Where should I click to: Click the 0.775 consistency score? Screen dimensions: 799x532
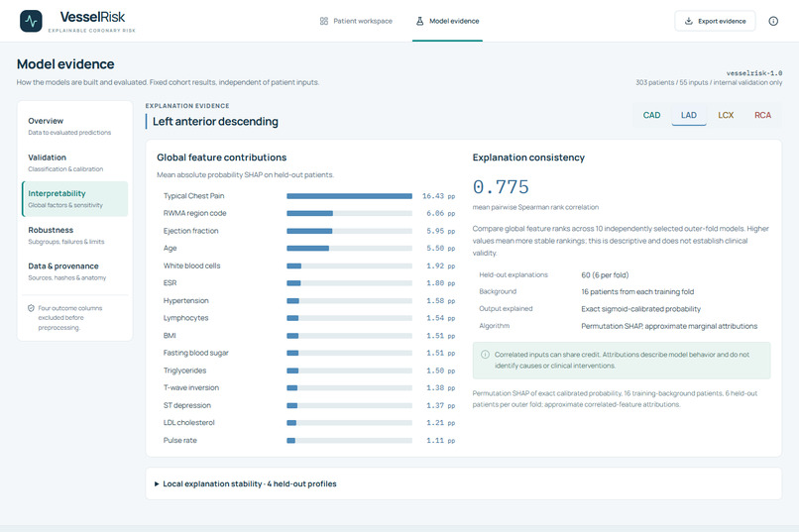501,187
